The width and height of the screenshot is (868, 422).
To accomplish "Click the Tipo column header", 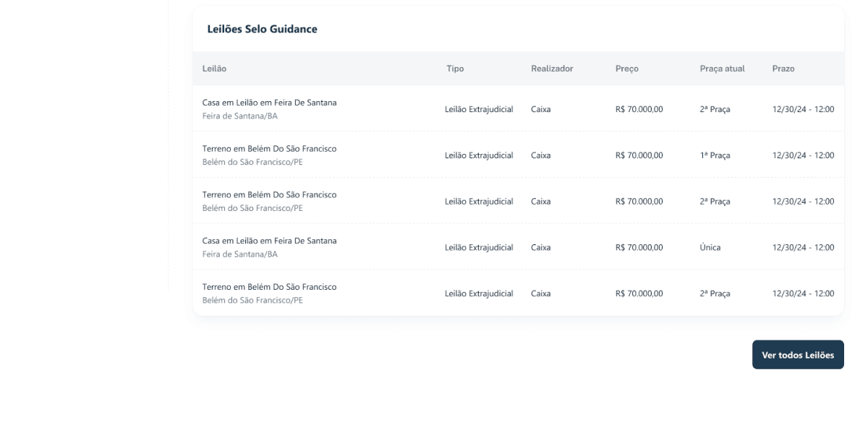I will (454, 69).
